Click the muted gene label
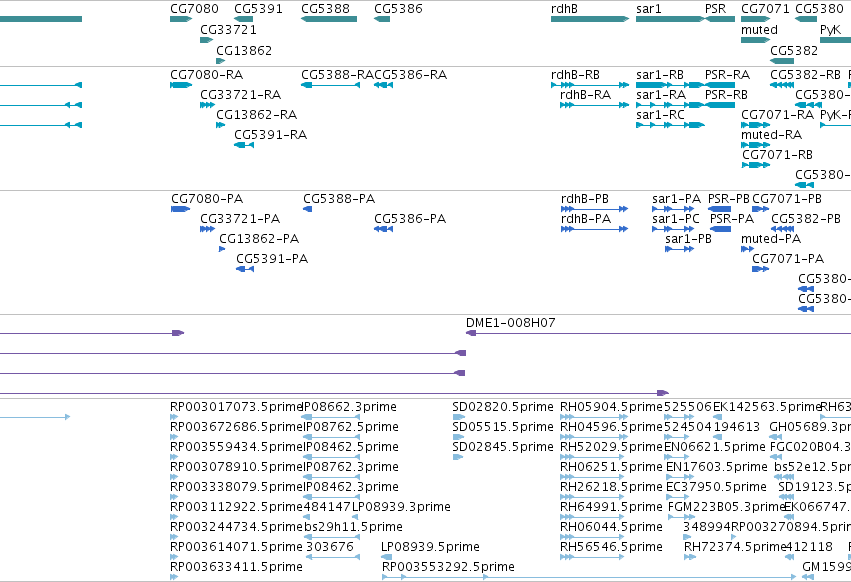The image size is (851, 582). (x=759, y=30)
